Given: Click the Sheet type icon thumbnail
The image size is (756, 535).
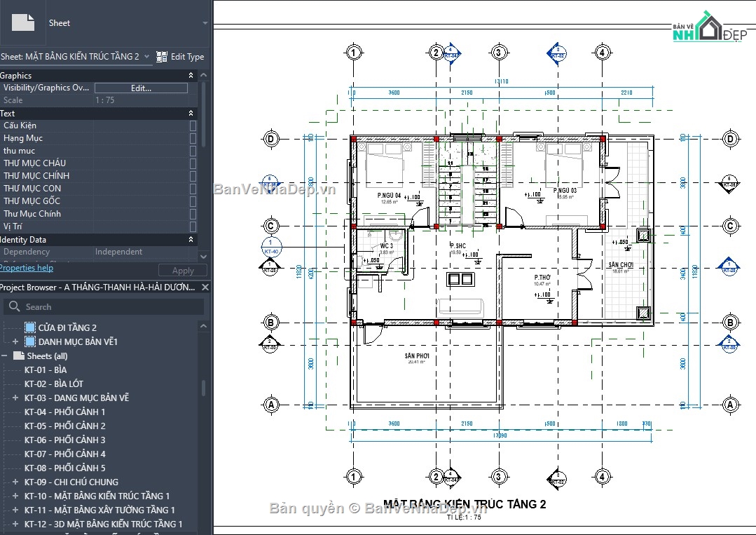Looking at the screenshot, I should pyautogui.click(x=23, y=22).
